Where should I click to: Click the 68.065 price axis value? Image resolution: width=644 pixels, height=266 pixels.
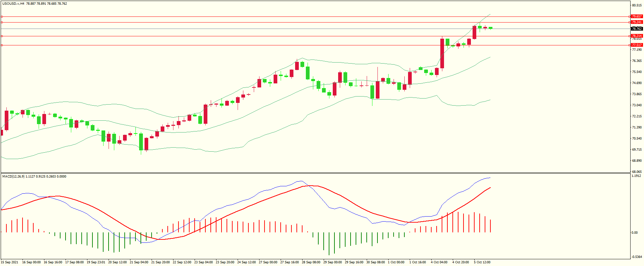(637, 172)
